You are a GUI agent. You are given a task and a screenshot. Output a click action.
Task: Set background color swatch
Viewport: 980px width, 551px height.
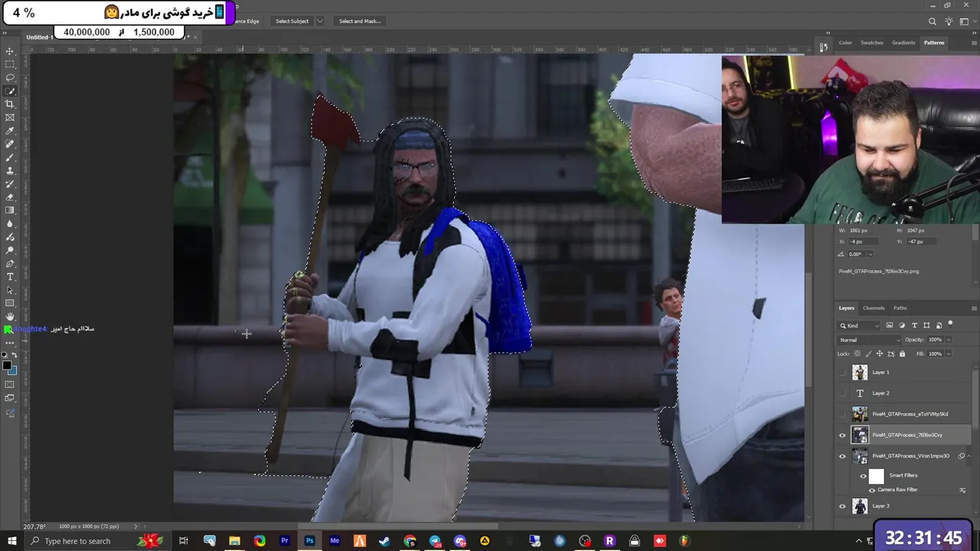click(13, 371)
